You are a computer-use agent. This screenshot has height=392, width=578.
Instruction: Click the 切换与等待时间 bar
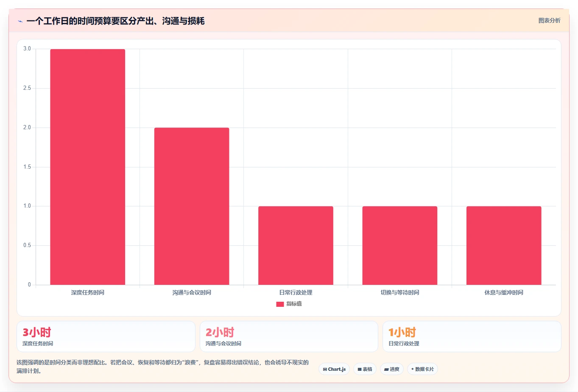400,245
